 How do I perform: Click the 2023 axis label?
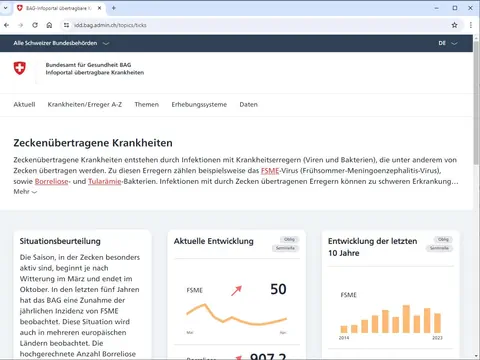tap(437, 338)
